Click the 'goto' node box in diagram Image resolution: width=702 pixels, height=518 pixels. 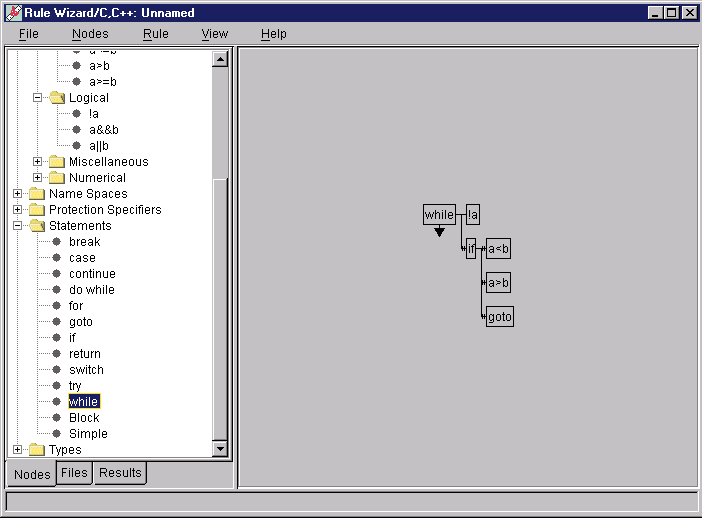click(x=499, y=317)
